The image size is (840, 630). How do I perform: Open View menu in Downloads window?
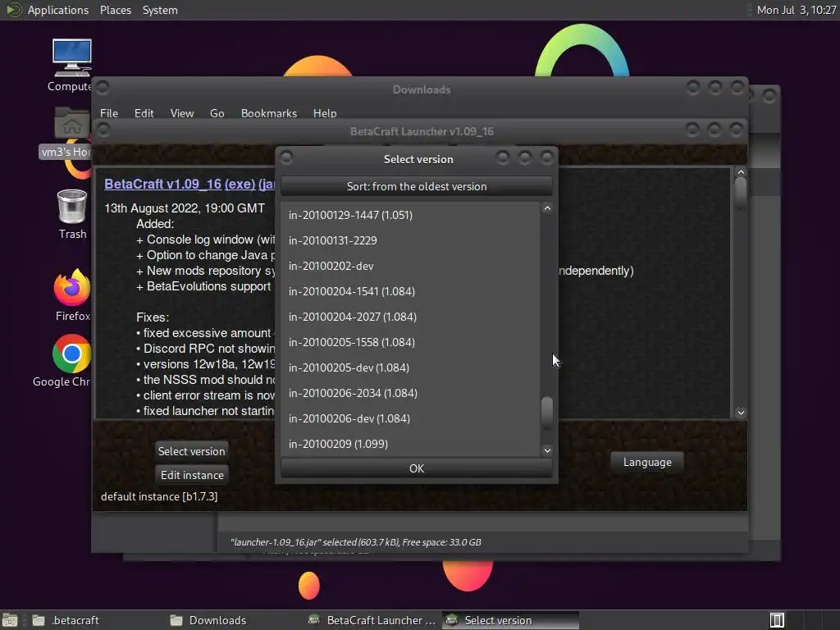tap(181, 113)
